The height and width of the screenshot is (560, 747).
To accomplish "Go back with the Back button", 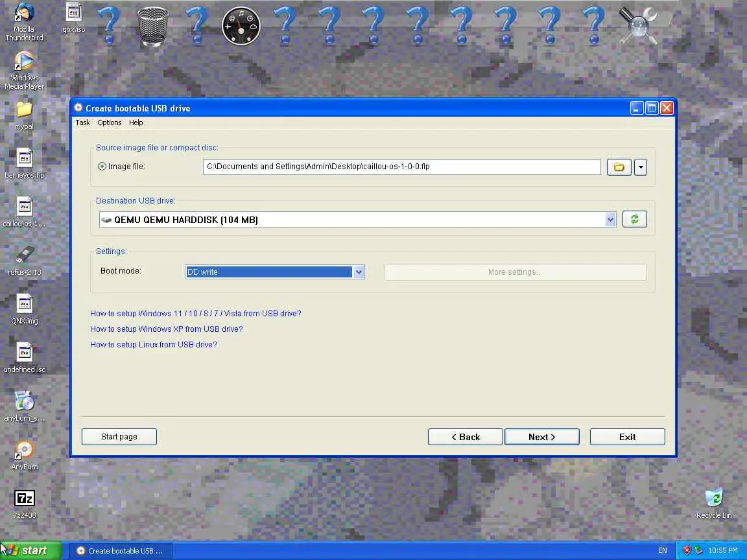I will 466,437.
